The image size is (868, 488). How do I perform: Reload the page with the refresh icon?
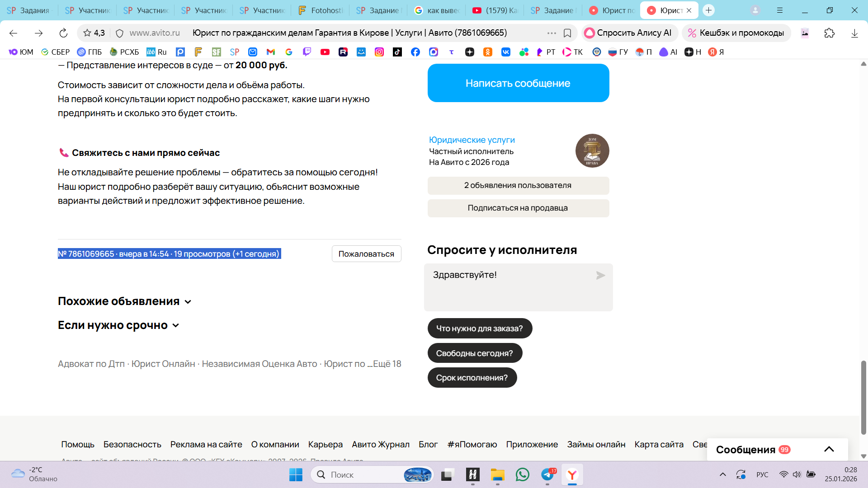[63, 33]
